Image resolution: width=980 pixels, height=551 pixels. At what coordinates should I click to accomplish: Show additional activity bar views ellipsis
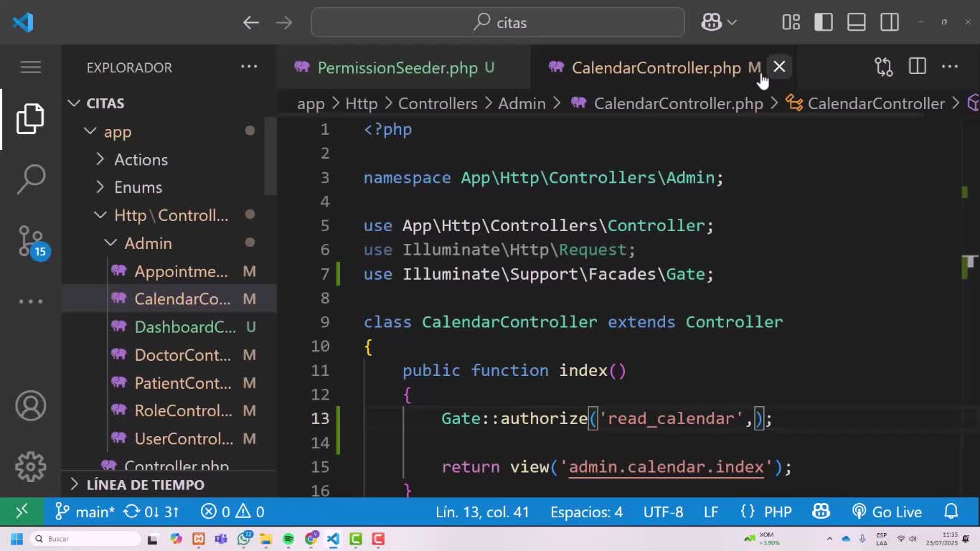[31, 301]
